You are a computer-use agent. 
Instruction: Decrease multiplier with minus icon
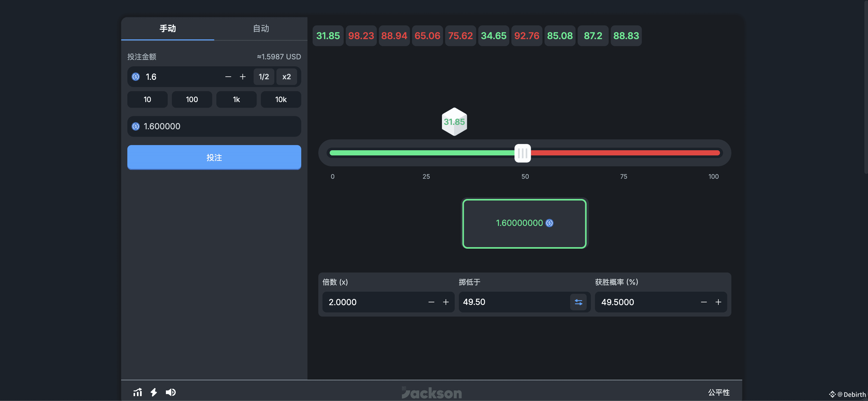[431, 302]
